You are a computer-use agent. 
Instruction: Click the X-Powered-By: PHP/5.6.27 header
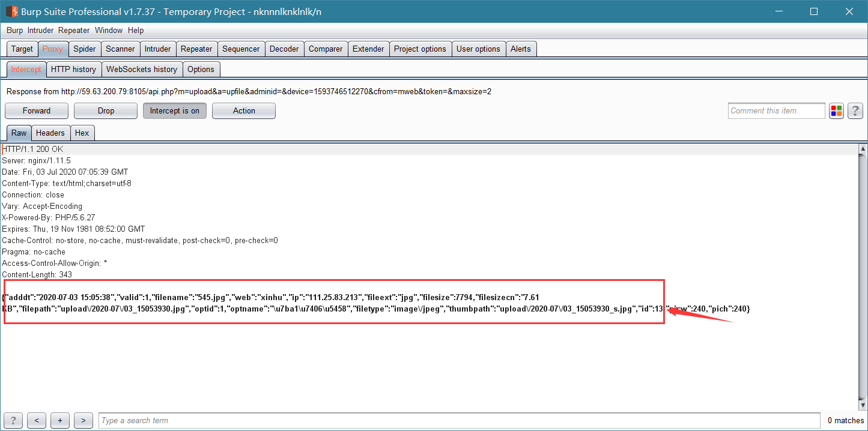click(49, 217)
